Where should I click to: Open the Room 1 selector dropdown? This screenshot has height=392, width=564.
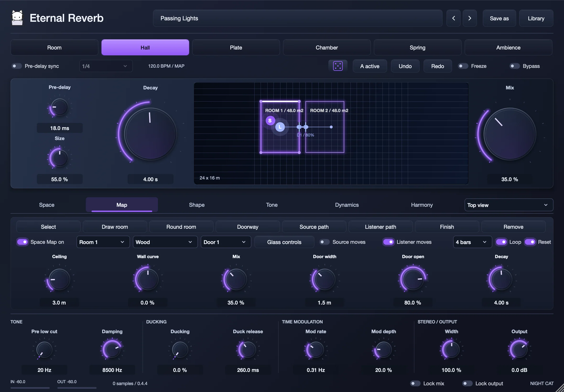[103, 242]
